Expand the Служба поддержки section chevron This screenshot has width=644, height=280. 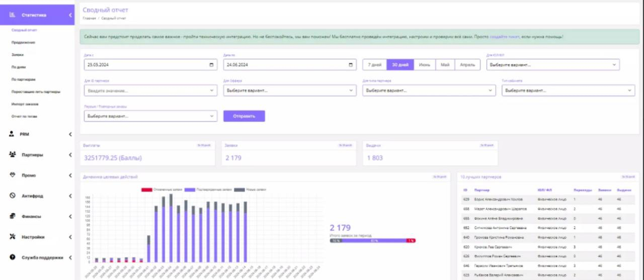coord(70,257)
